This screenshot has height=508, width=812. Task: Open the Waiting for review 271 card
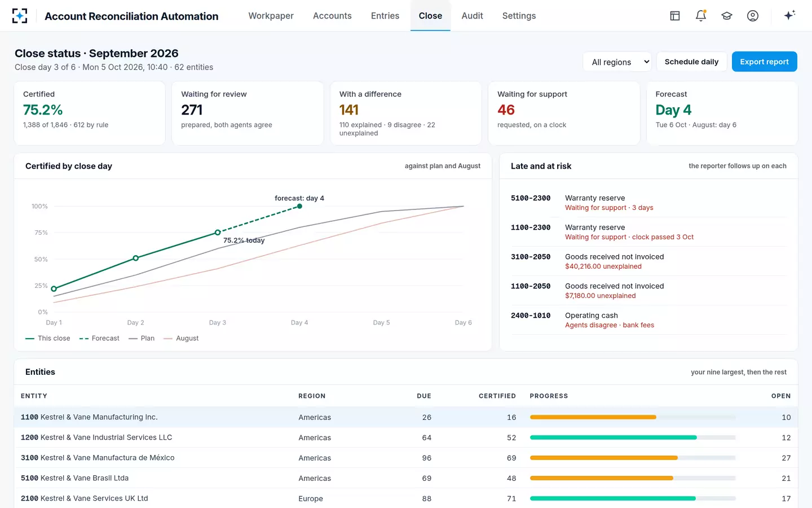click(x=248, y=113)
